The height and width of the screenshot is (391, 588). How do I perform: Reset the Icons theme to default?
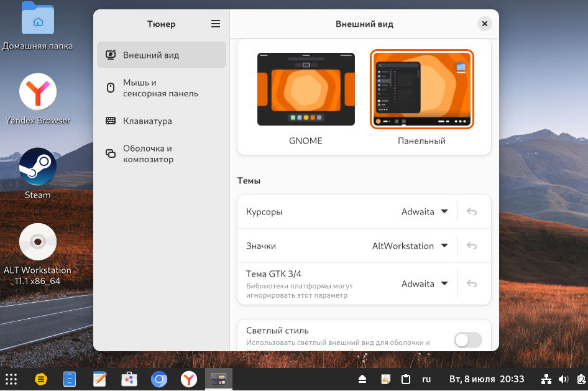pyautogui.click(x=472, y=246)
